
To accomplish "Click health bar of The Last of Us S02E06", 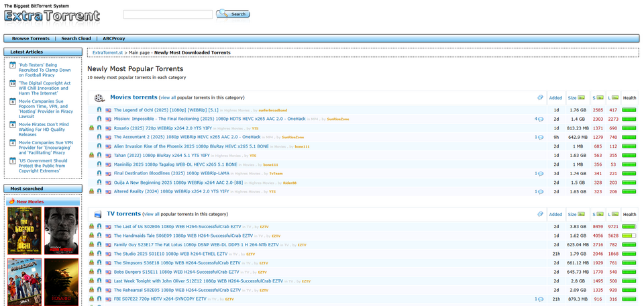I will point(629,227).
